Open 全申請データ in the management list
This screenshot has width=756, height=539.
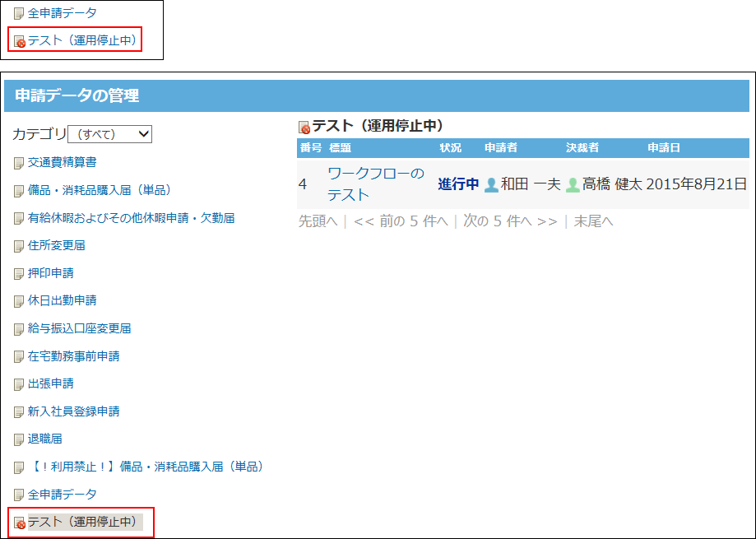63,495
